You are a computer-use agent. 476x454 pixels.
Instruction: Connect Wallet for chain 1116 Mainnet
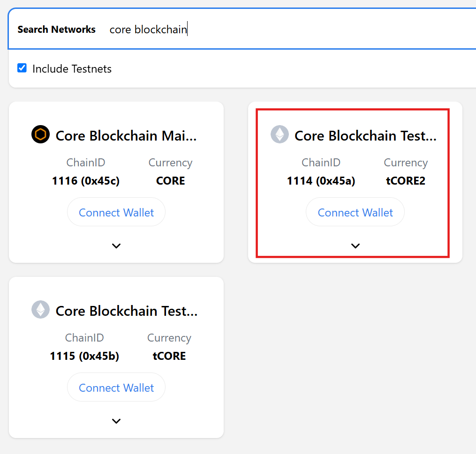(x=116, y=212)
